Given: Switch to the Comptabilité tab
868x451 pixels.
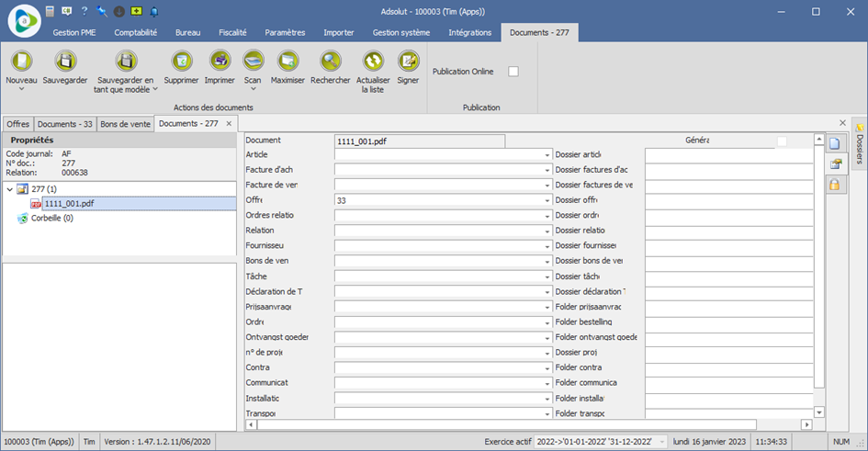Looking at the screenshot, I should point(136,33).
